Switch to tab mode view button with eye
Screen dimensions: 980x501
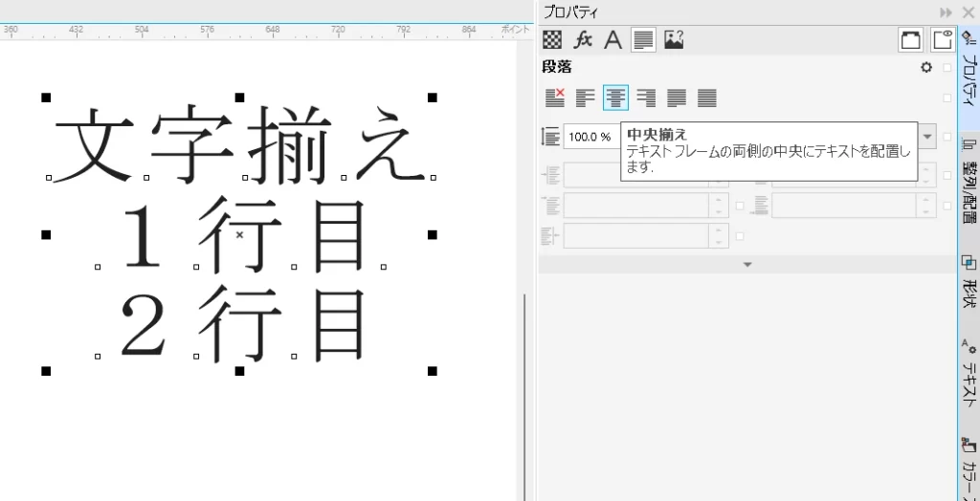click(942, 40)
